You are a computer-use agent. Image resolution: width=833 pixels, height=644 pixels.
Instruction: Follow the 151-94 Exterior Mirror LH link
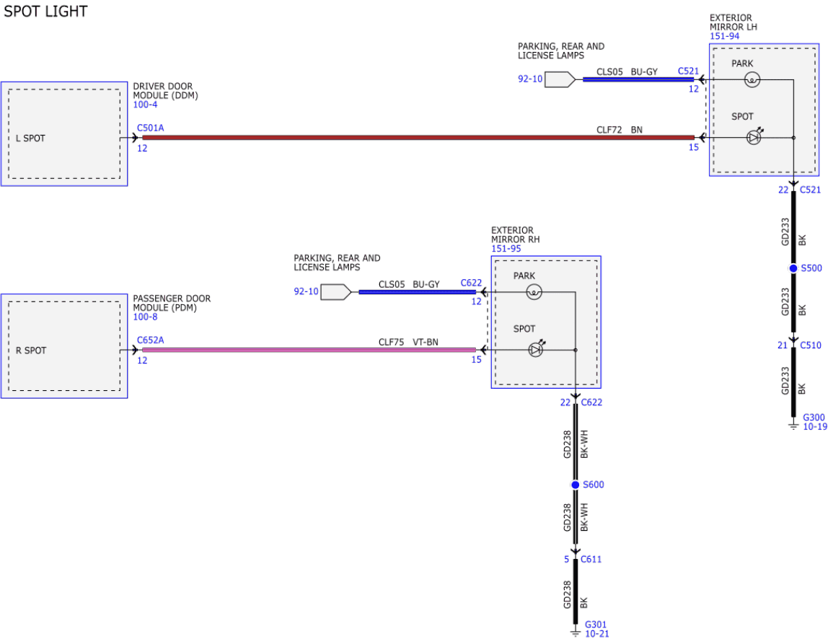coord(725,37)
